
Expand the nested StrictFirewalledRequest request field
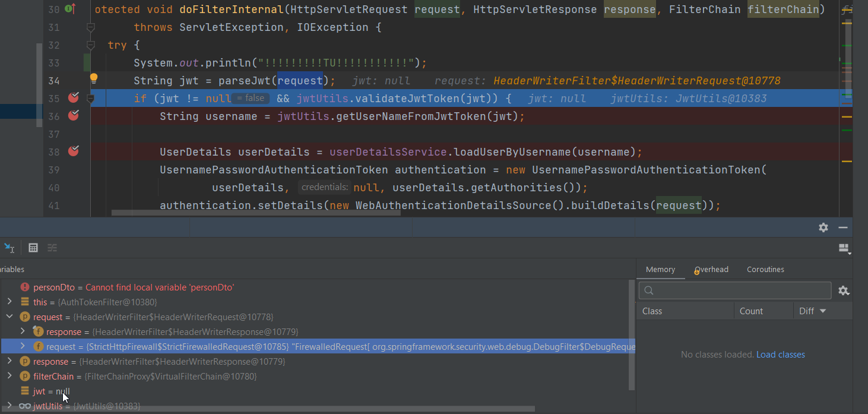click(23, 346)
